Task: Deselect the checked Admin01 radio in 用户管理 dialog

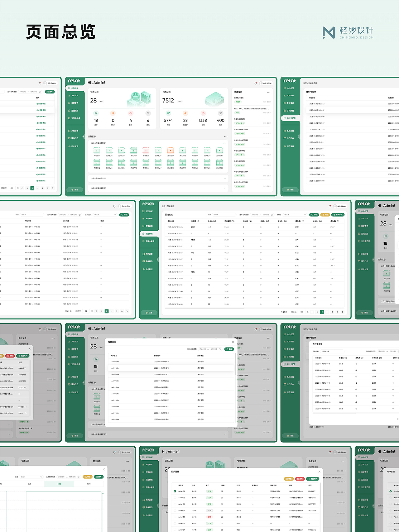Action: 175,491
